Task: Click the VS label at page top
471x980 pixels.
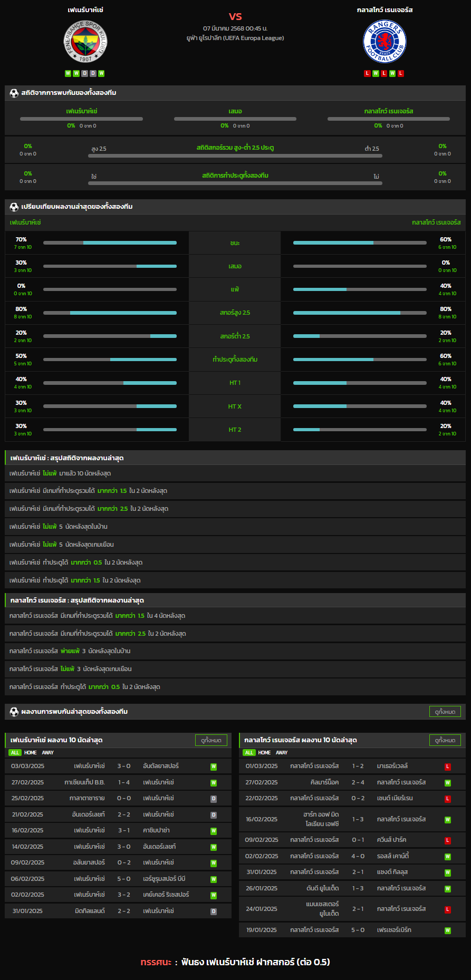Action: click(235, 16)
